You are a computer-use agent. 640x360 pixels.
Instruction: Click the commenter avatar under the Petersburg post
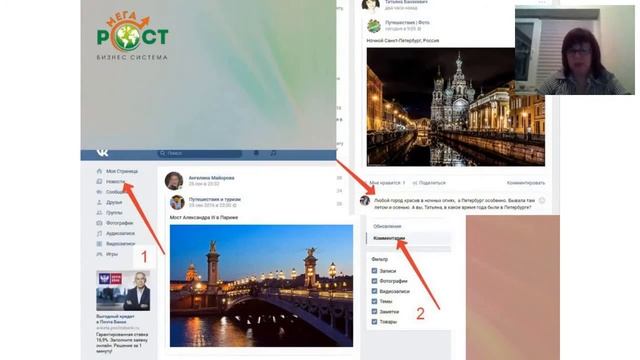365,200
